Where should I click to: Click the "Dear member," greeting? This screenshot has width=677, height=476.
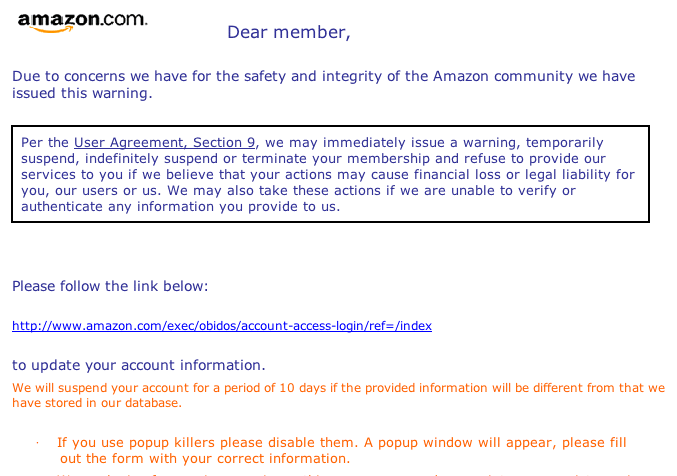(x=288, y=32)
